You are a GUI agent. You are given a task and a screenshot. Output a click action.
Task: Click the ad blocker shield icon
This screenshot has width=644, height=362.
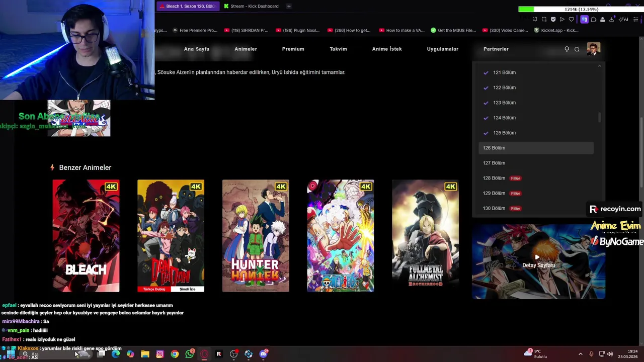553,19
